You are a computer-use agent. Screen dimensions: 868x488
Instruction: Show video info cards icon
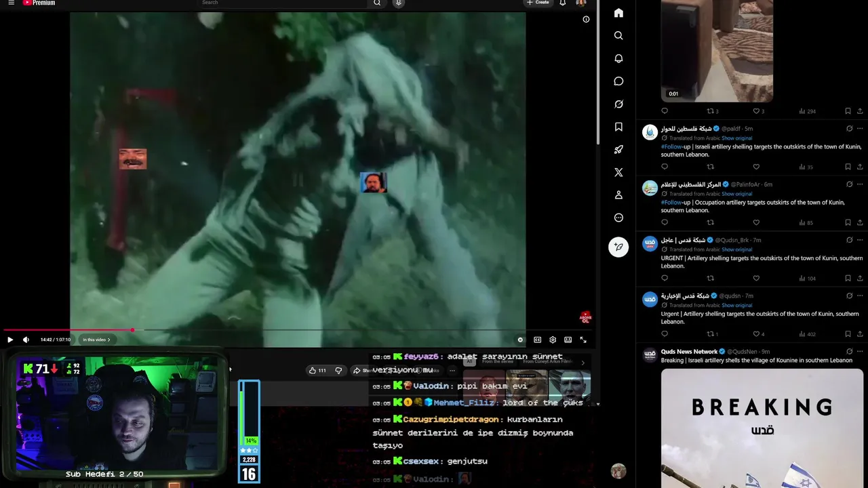click(x=586, y=19)
